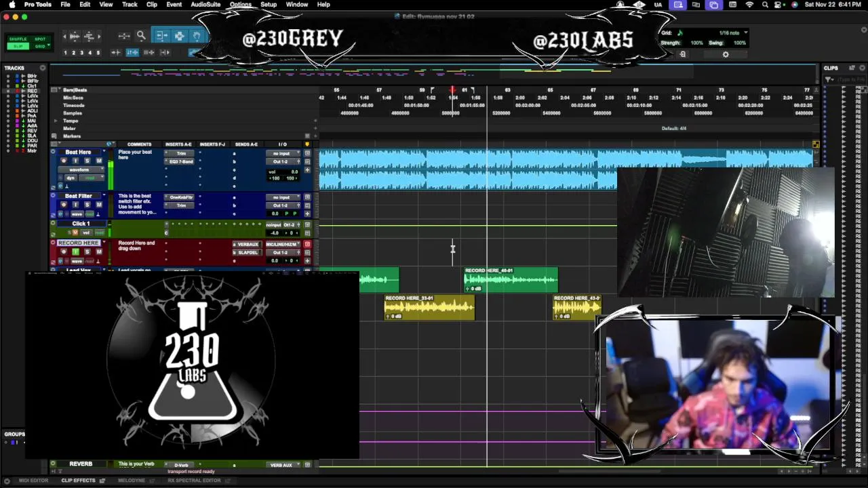Recall zoom preset 3
The image size is (868, 488).
tap(81, 52)
